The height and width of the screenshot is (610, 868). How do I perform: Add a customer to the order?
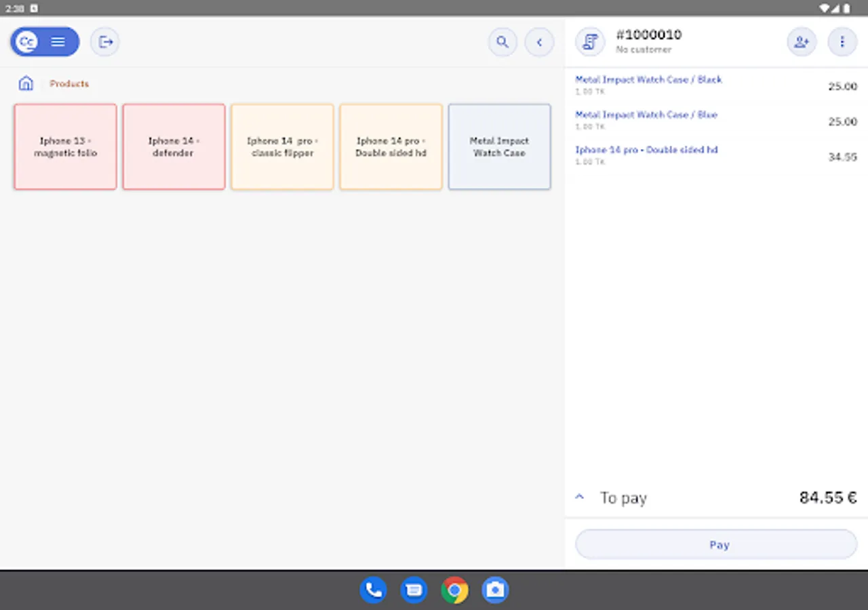(802, 42)
